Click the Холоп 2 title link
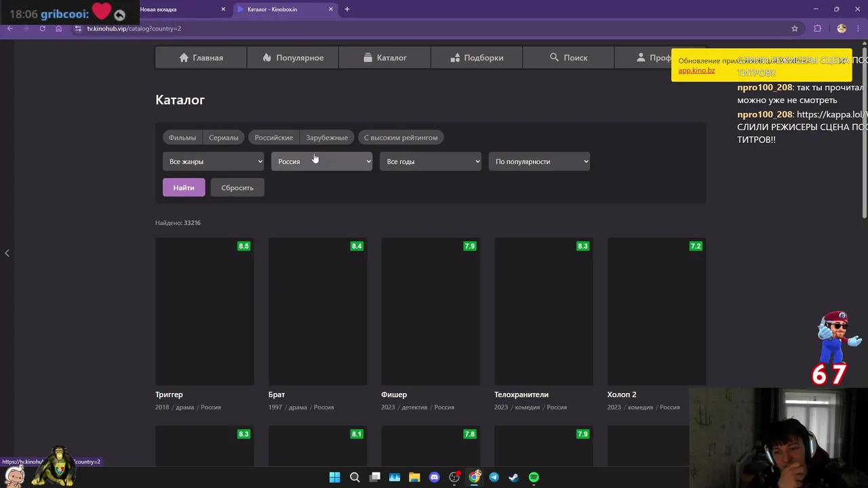 pyautogui.click(x=622, y=394)
